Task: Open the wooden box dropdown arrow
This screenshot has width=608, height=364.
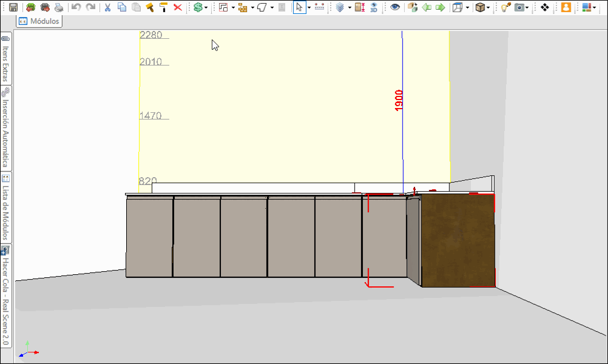Action: (x=488, y=7)
